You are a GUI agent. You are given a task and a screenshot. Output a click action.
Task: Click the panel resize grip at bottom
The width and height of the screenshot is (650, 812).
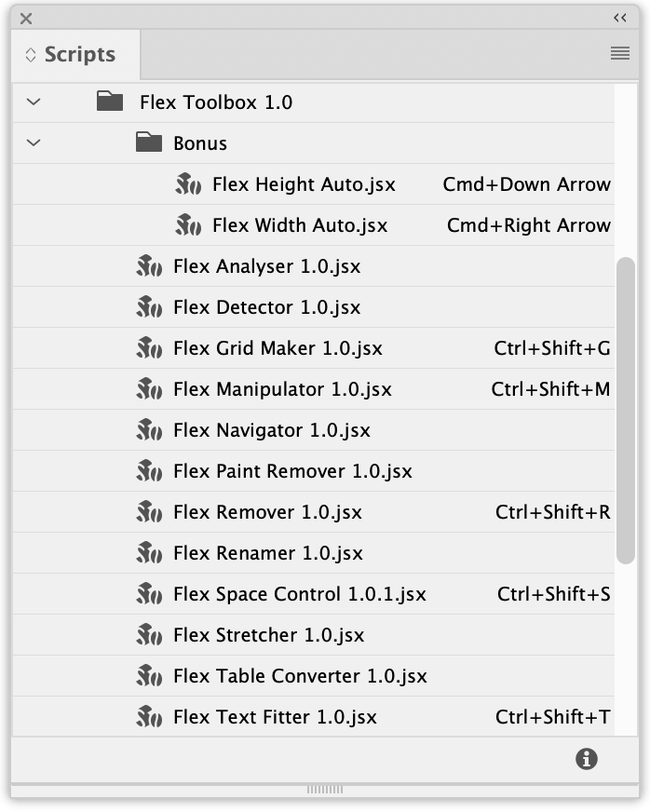click(x=325, y=790)
